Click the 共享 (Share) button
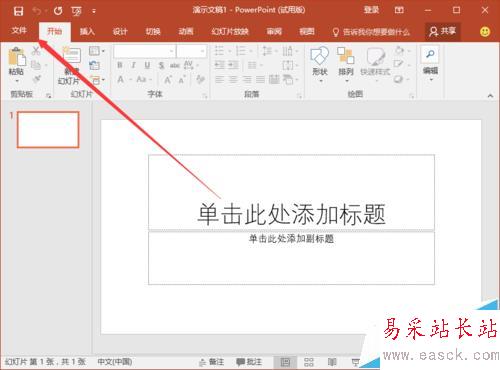The width and height of the screenshot is (500, 370). click(443, 32)
